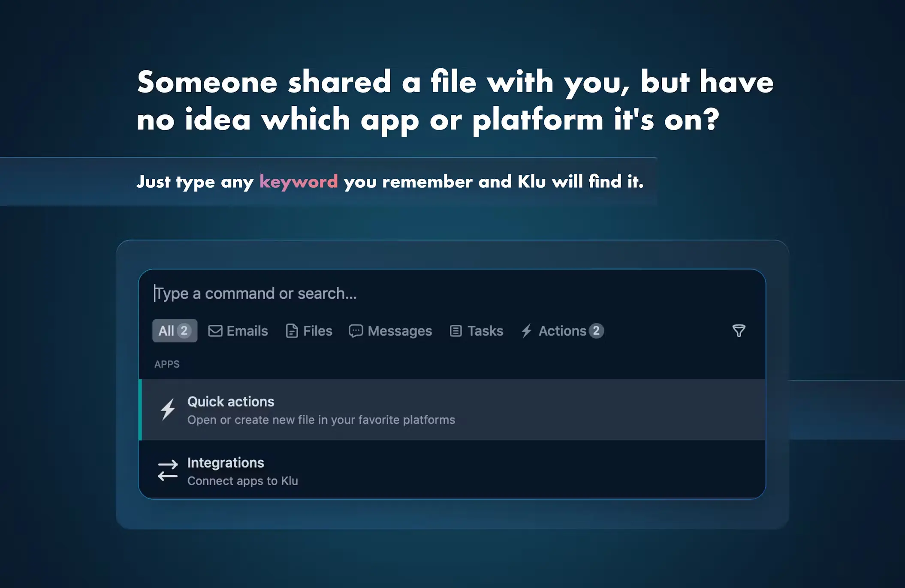The width and height of the screenshot is (905, 588).
Task: Switch to the Actions tab
Action: coord(562,331)
